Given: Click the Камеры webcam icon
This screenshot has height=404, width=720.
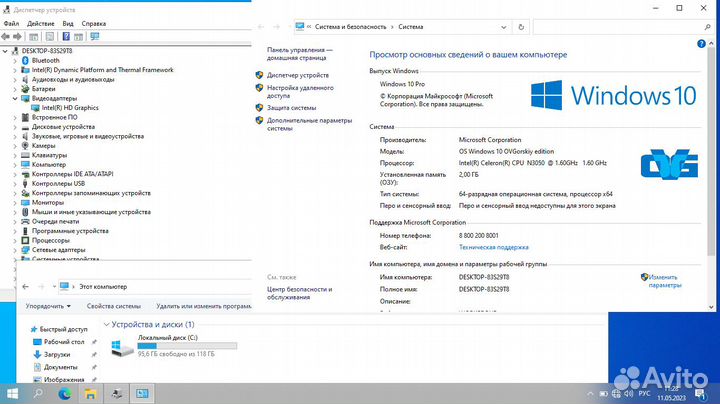Looking at the screenshot, I should [x=25, y=146].
